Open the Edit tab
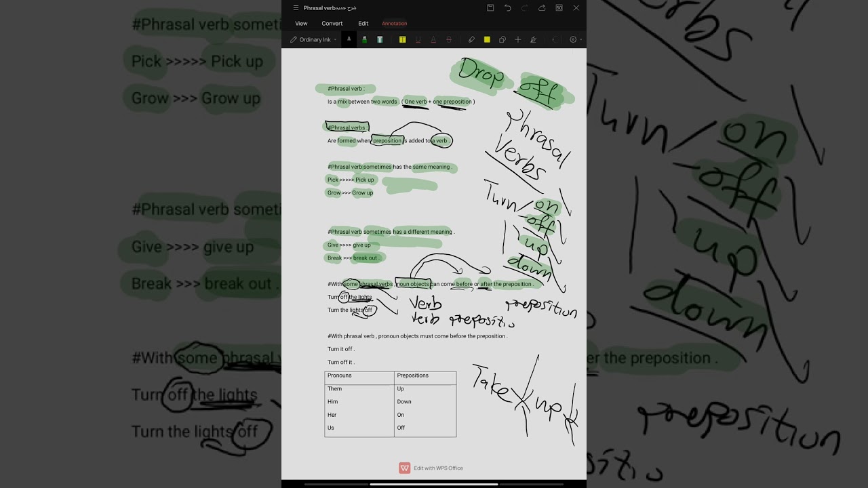 363,24
